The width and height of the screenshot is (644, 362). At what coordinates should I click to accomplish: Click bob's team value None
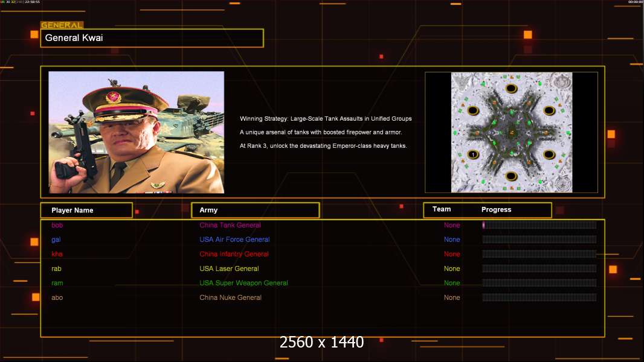(452, 225)
